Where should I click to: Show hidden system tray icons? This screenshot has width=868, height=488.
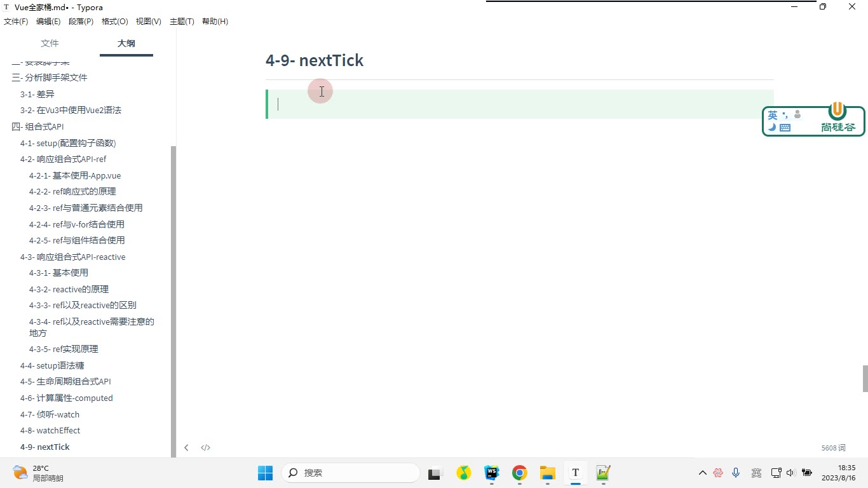[x=702, y=473]
